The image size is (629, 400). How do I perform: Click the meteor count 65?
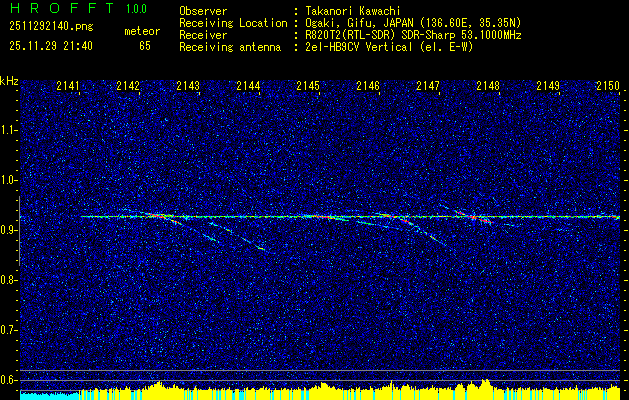(x=145, y=46)
